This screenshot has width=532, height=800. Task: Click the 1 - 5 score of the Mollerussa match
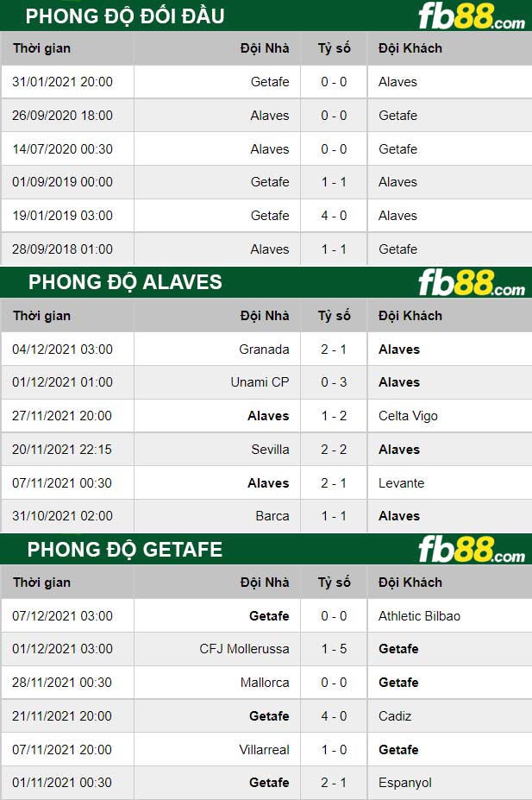point(334,649)
